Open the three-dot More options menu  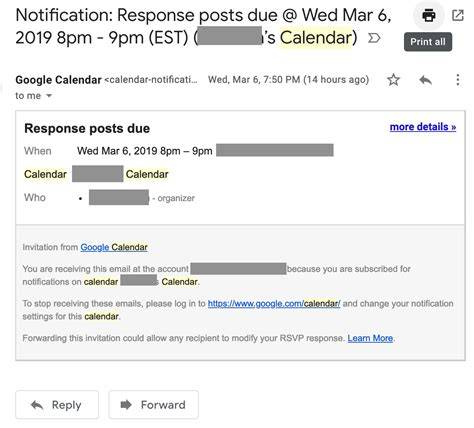458,80
